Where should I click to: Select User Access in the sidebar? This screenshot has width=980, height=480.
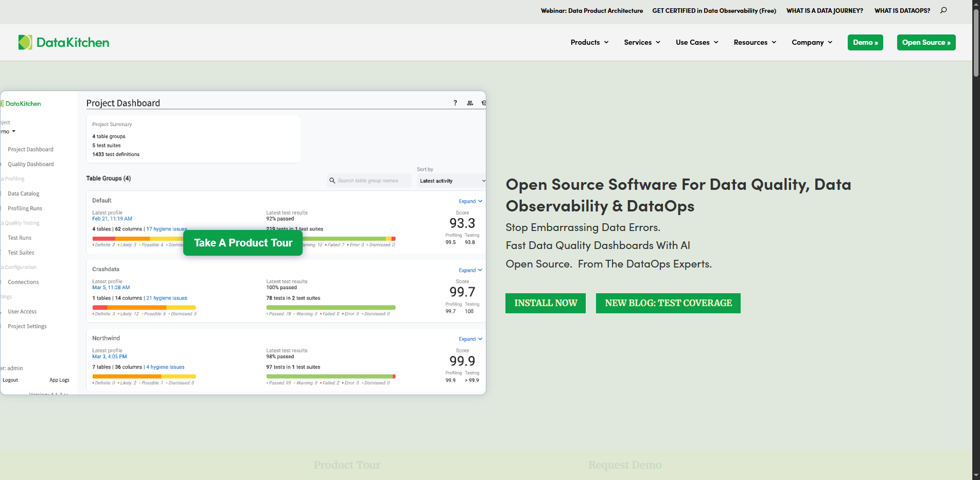22,312
